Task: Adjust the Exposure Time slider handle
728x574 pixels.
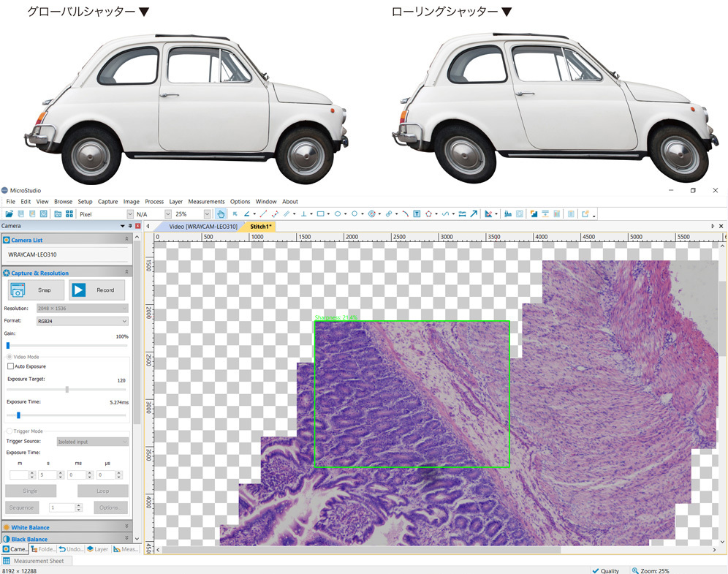Action: (x=18, y=415)
